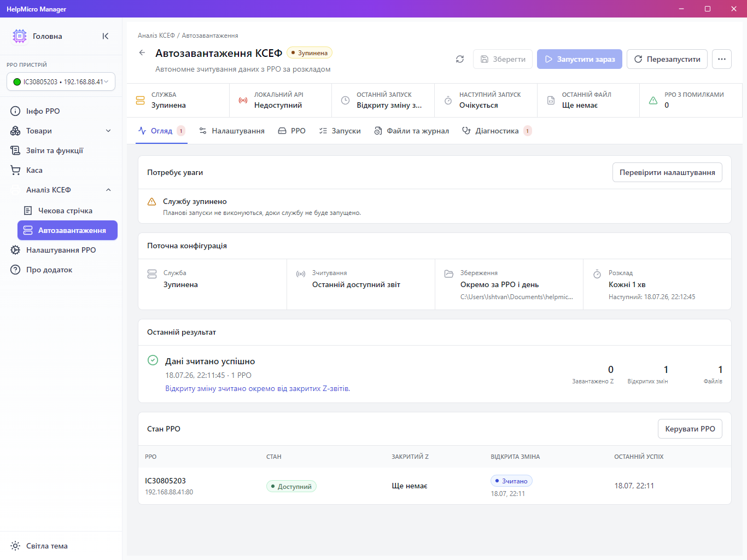Open the Діагностика tab
747x560 pixels.
[497, 131]
